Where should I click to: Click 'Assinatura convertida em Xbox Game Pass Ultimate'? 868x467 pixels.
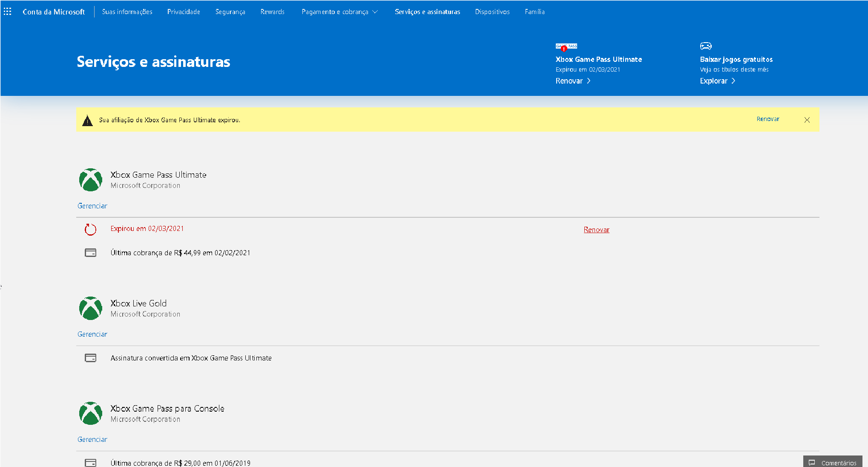pos(191,358)
